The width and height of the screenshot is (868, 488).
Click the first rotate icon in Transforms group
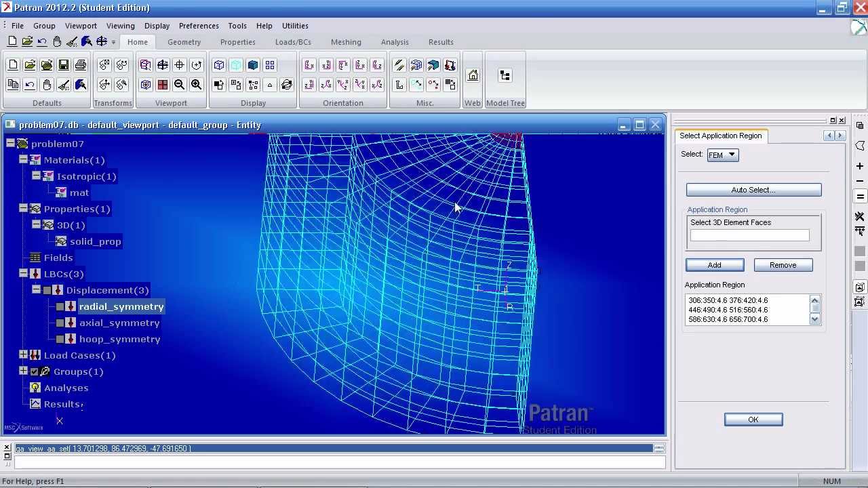click(104, 65)
